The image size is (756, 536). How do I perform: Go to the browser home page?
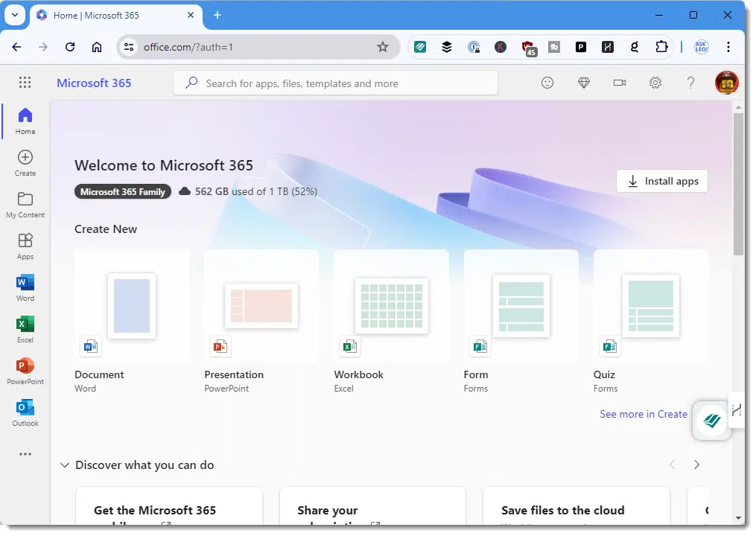click(x=97, y=47)
